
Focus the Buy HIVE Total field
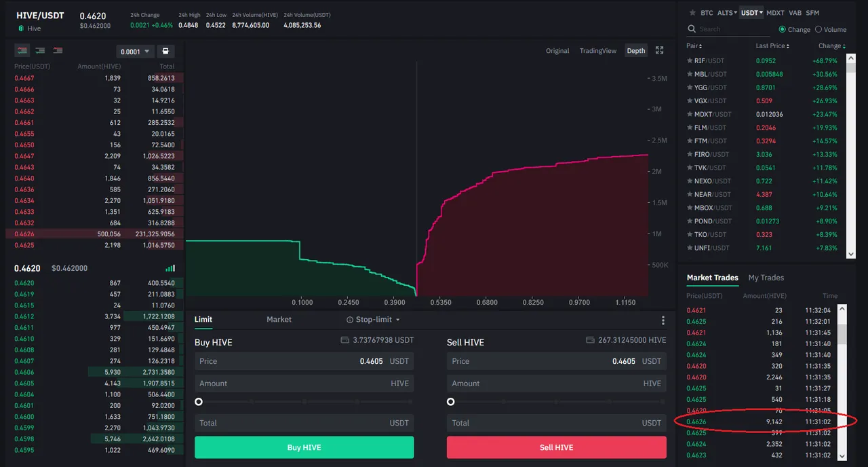[x=304, y=423]
